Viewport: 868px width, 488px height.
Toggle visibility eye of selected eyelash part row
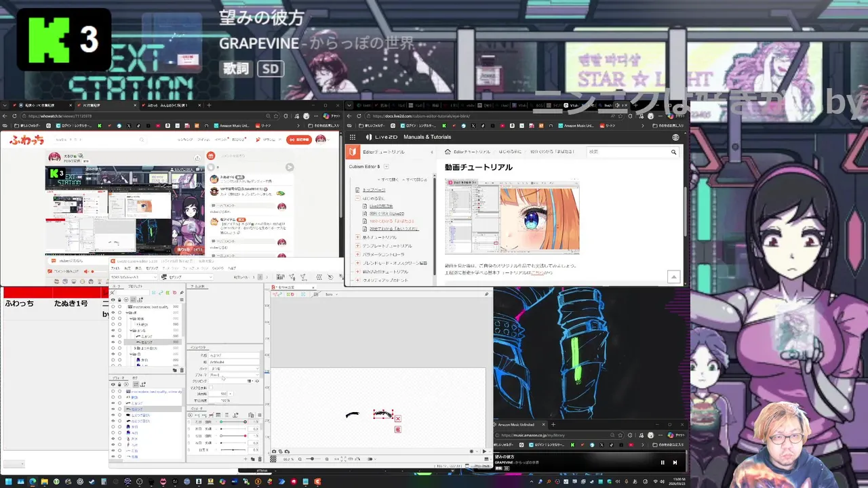point(113,342)
